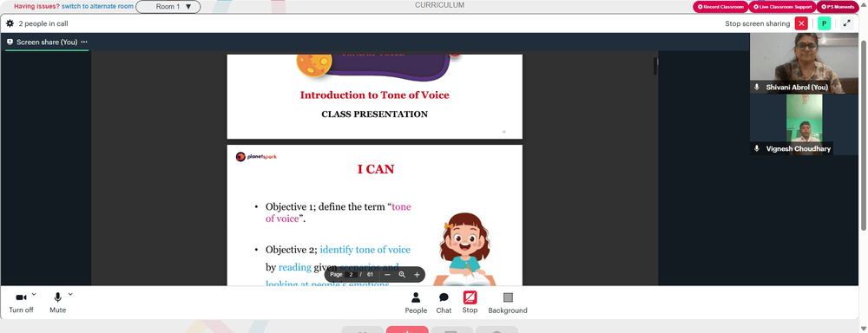Click the switch to alternate room link
This screenshot has height=333, width=868.
pyautogui.click(x=97, y=7)
